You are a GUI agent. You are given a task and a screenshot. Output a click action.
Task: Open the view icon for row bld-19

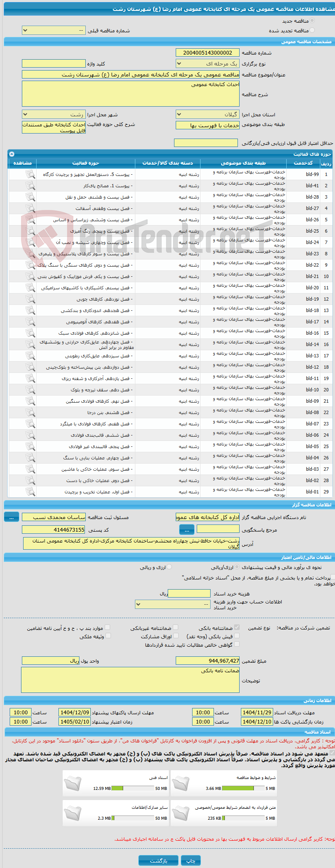(x=30, y=299)
